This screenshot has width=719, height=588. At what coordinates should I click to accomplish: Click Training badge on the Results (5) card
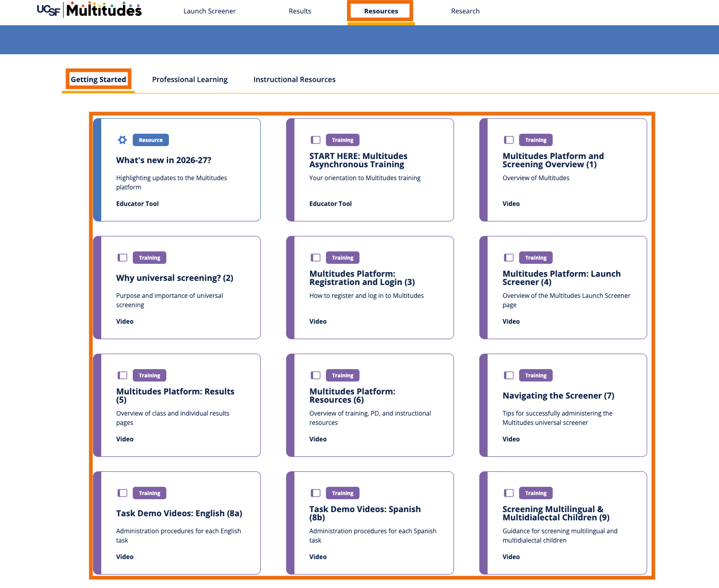[150, 375]
